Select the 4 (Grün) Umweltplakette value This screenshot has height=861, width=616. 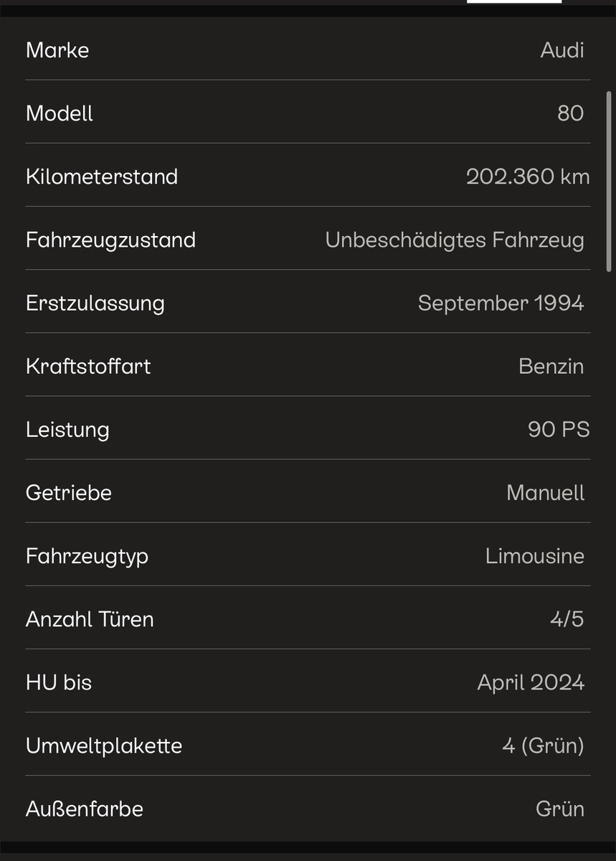click(543, 745)
